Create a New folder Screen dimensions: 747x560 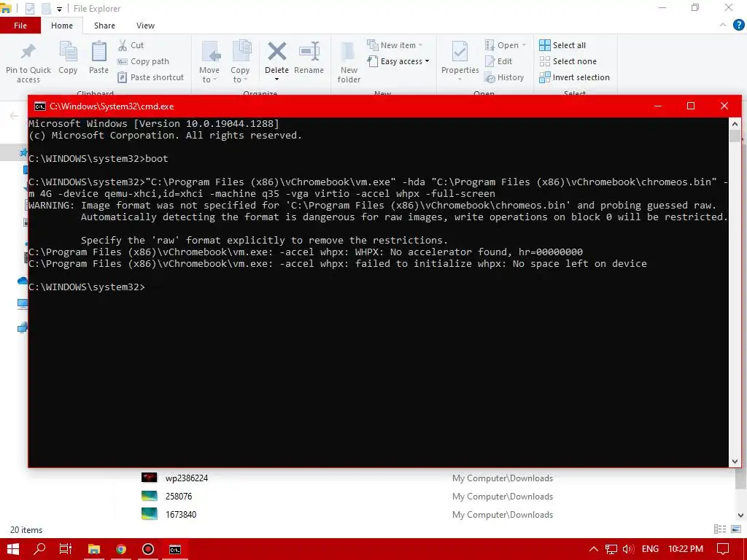coord(349,63)
